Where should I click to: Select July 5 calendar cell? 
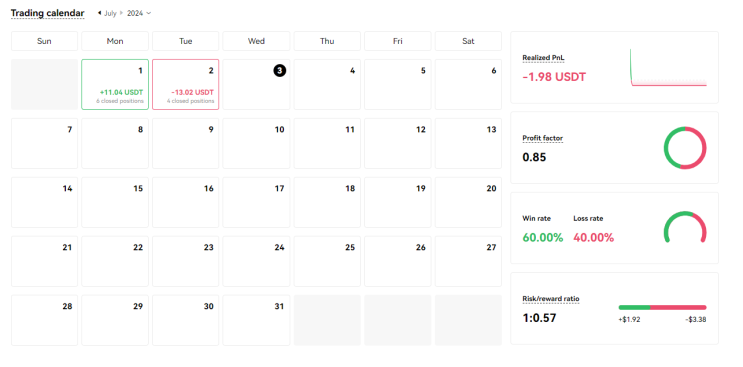coord(398,84)
